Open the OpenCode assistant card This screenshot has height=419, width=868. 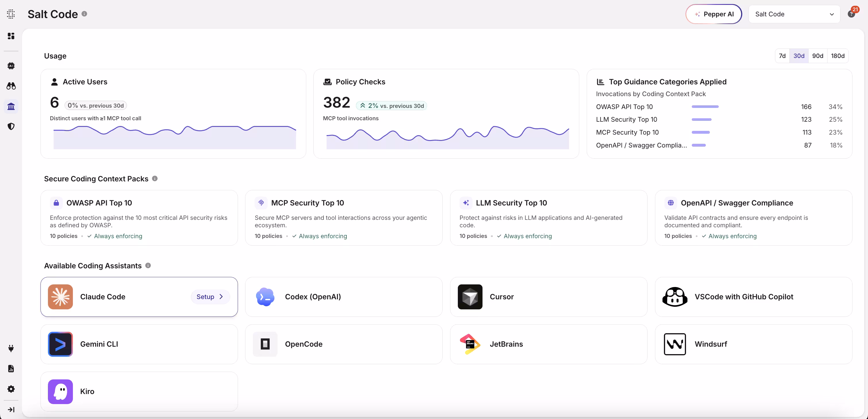[x=344, y=344]
